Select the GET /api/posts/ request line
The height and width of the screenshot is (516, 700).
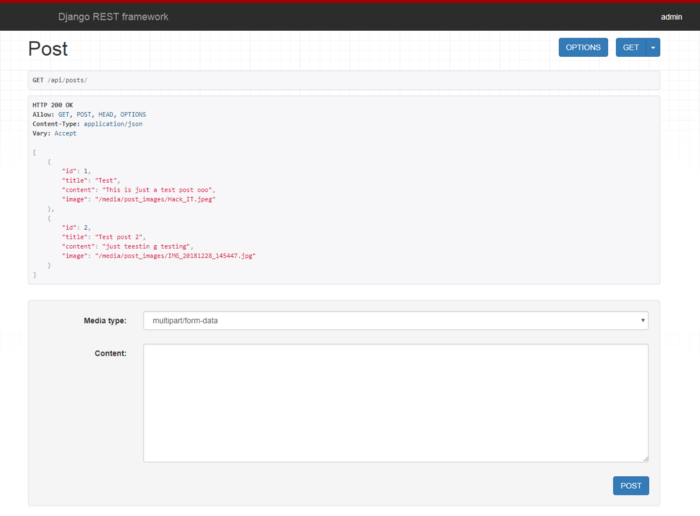point(60,80)
